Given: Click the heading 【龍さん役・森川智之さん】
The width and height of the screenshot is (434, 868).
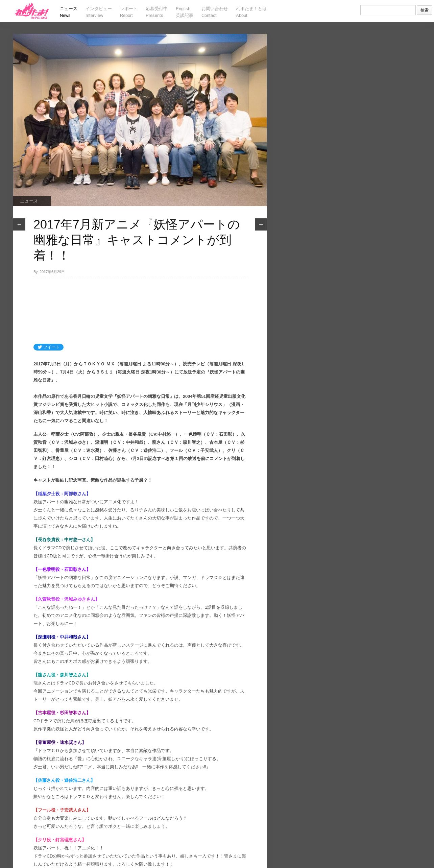Looking at the screenshot, I should coord(62,675).
